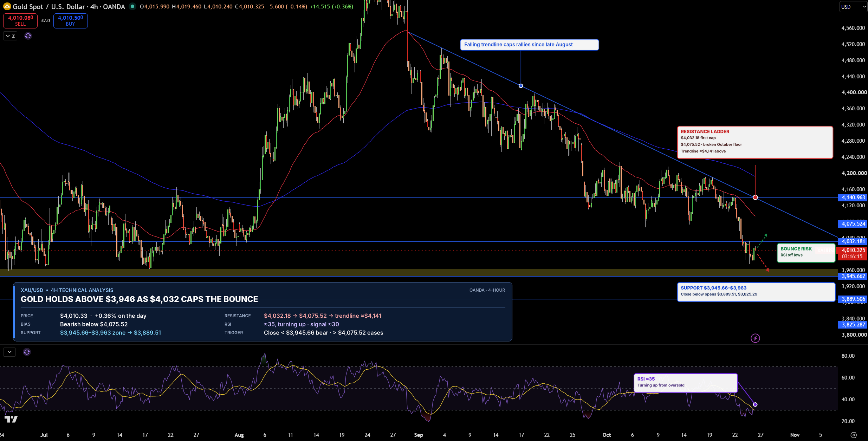Click the spread value 42.0

(x=45, y=21)
